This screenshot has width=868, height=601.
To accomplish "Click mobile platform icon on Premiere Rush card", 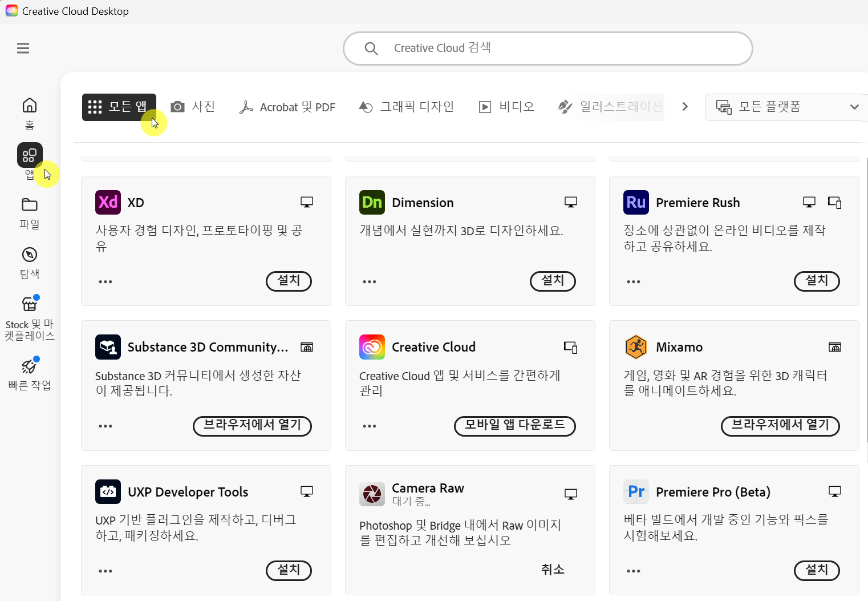I will 835,202.
